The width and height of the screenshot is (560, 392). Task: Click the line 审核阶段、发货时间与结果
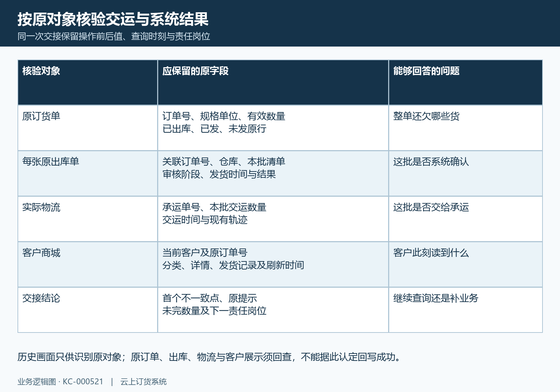click(x=219, y=174)
